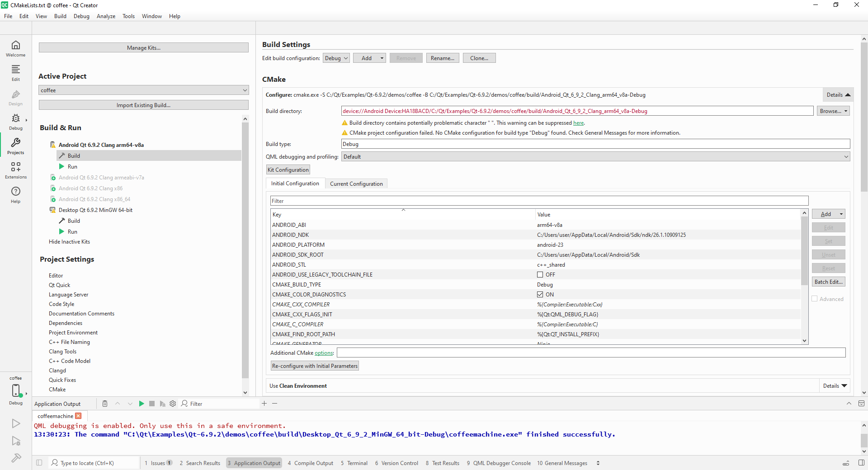Open the Issues pane
Screen dimensions: 868x470
(x=158, y=463)
